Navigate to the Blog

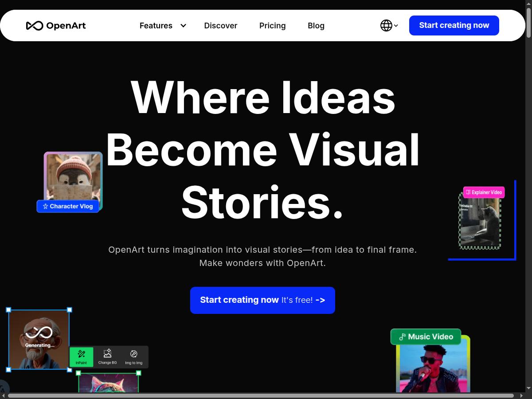click(x=316, y=26)
